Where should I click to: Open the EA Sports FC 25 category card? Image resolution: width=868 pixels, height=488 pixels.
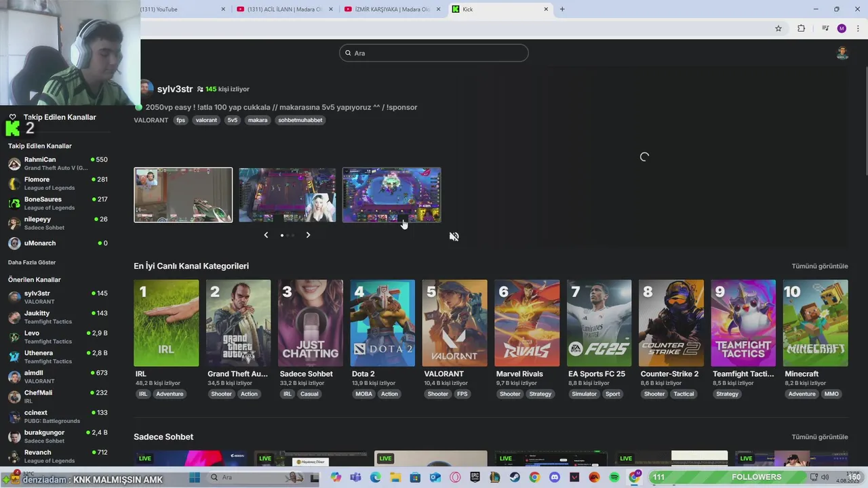[599, 323]
